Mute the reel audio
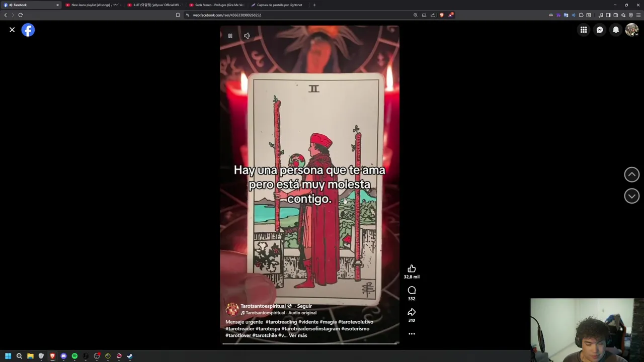The height and width of the screenshot is (362, 644). [247, 36]
